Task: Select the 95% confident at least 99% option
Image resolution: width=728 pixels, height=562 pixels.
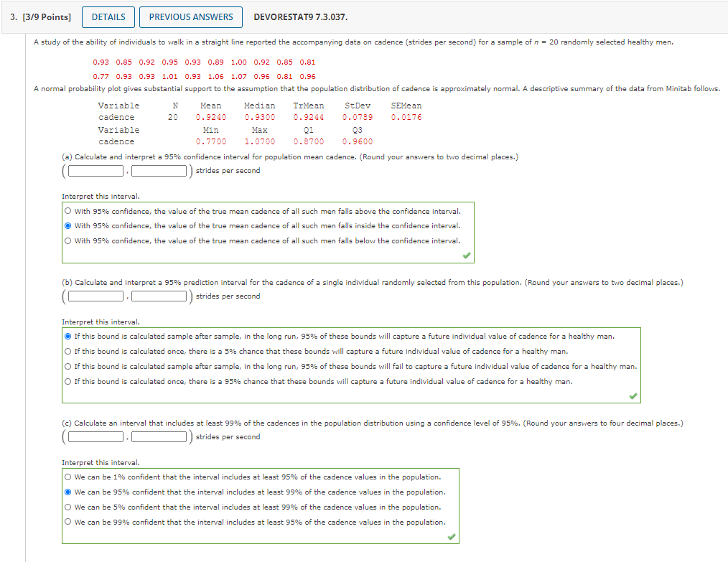Action: (x=68, y=492)
